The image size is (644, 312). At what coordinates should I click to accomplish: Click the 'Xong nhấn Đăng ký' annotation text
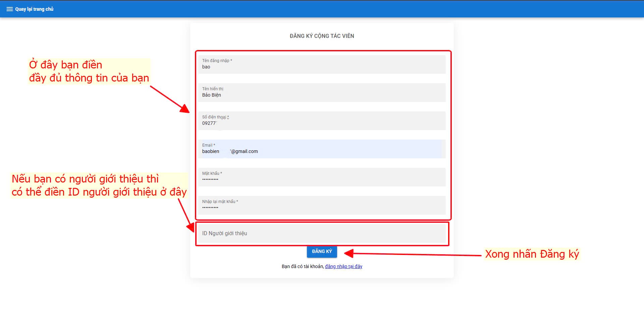click(x=532, y=254)
